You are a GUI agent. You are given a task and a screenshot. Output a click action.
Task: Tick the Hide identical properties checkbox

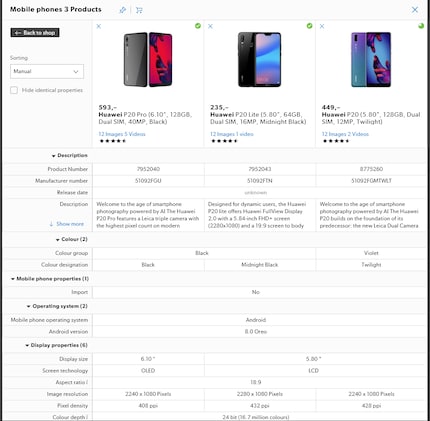(x=14, y=90)
